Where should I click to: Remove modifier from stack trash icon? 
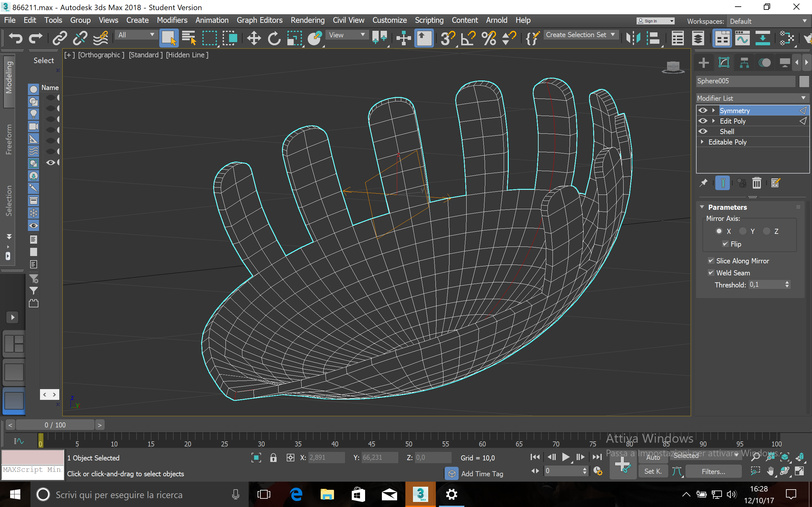pyautogui.click(x=756, y=183)
